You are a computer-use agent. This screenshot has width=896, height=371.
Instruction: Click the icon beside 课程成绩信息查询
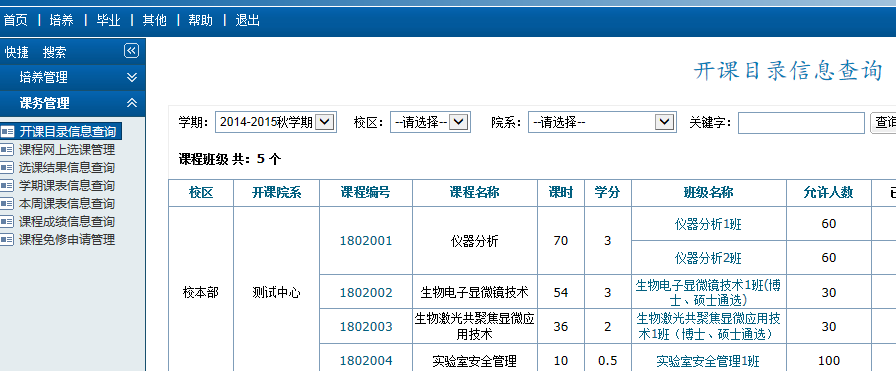point(7,222)
